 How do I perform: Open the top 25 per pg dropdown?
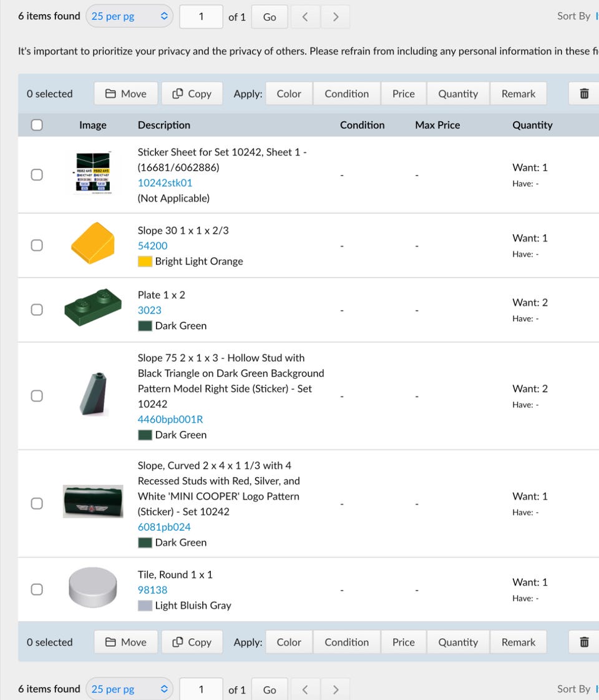coord(129,17)
